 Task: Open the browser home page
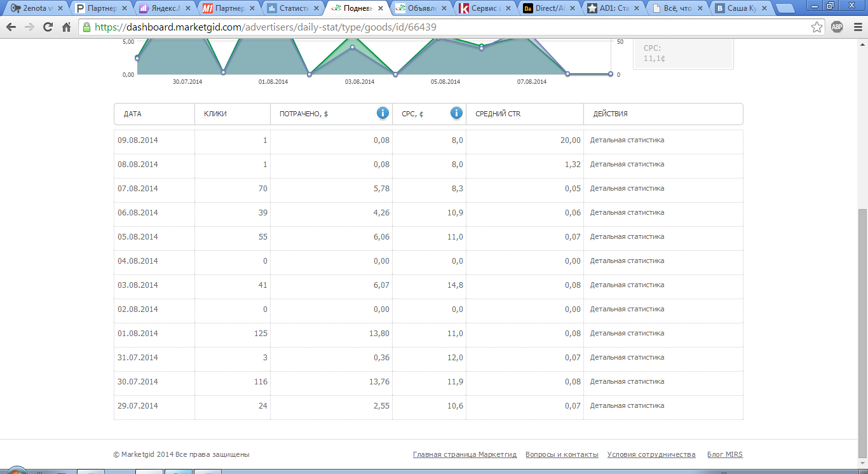point(66,27)
